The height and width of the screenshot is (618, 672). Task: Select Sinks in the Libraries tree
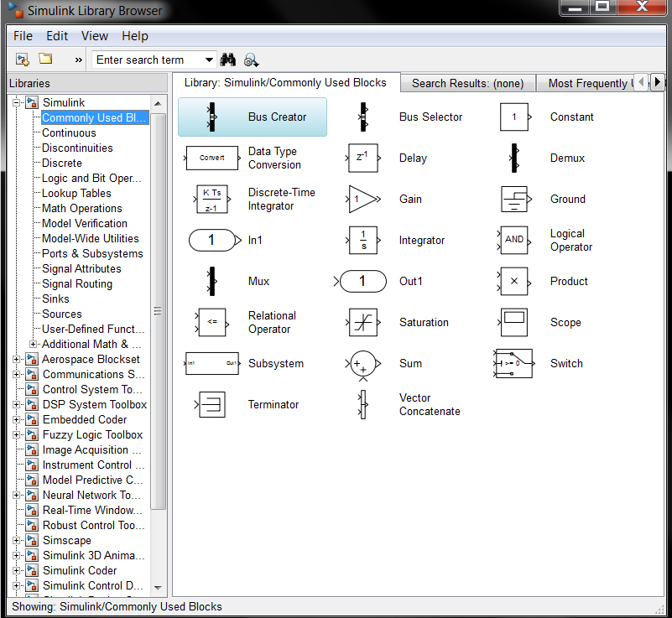55,299
